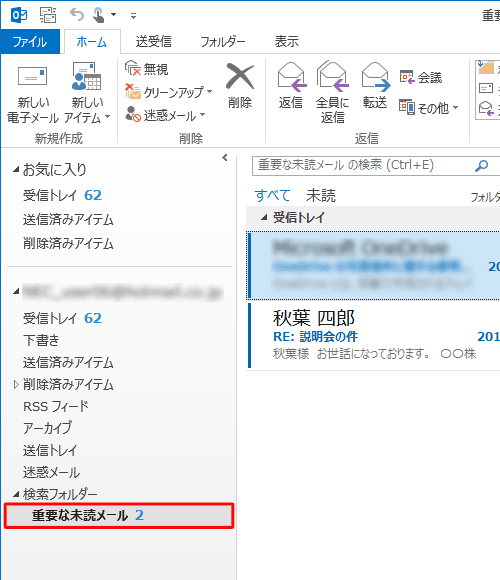Expand the account's 削除済みアイテム folder triangle
This screenshot has height=580, width=500.
(x=16, y=385)
